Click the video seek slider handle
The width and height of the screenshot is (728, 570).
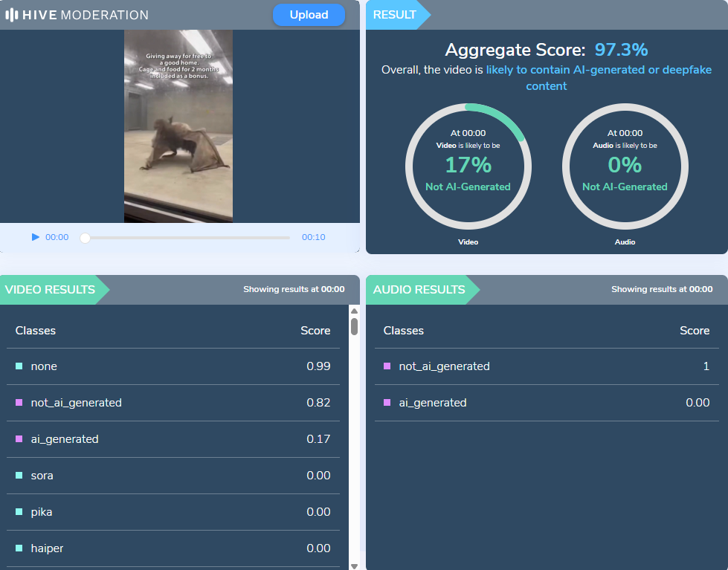click(85, 238)
